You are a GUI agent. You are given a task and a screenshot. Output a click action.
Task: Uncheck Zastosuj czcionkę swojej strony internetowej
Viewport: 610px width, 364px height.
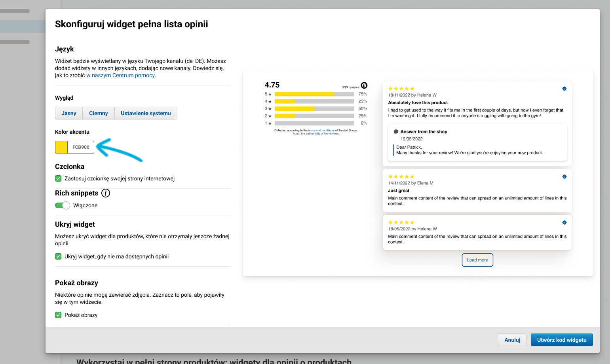58,178
